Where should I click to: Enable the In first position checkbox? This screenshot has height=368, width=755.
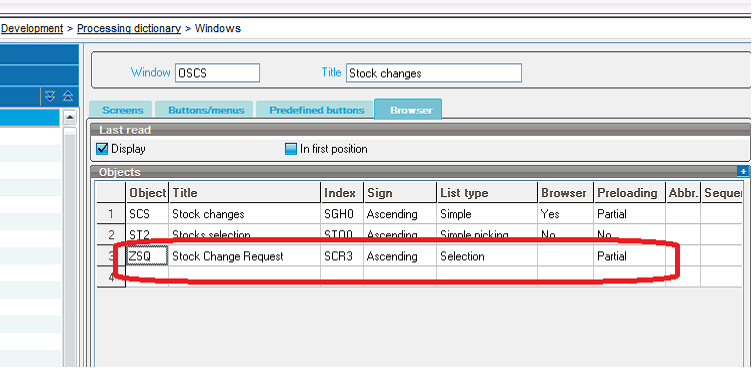pos(291,149)
